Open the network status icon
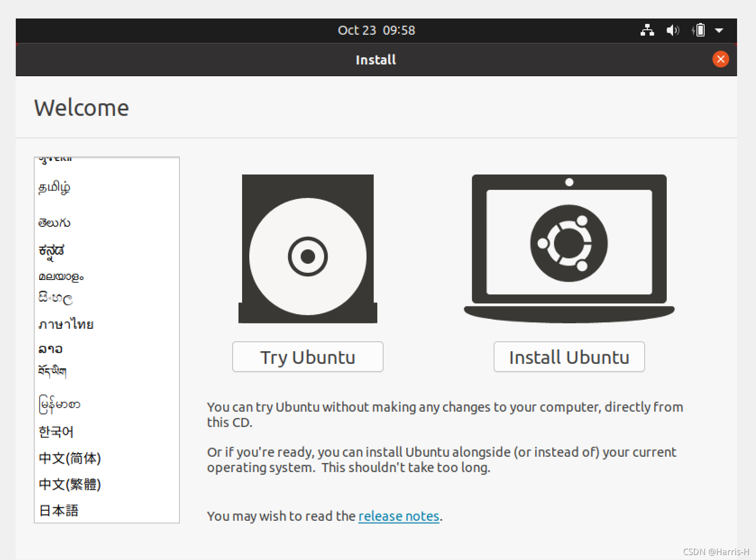 (x=647, y=30)
